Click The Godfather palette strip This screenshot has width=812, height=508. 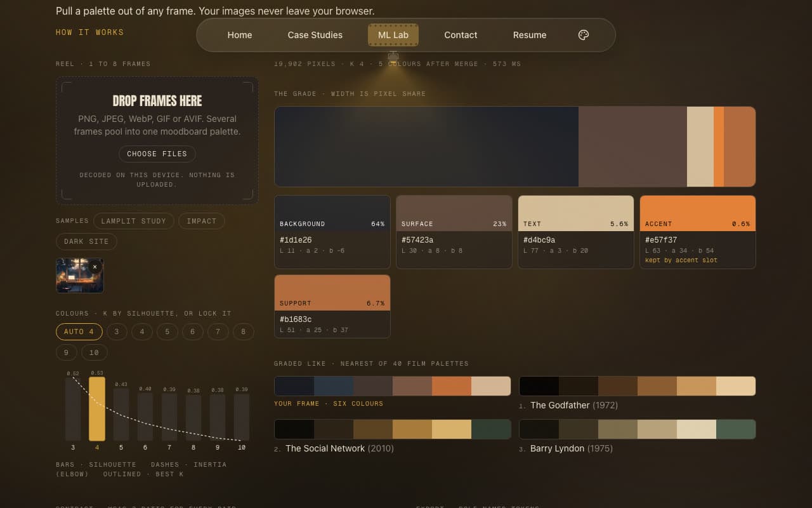[x=638, y=386]
